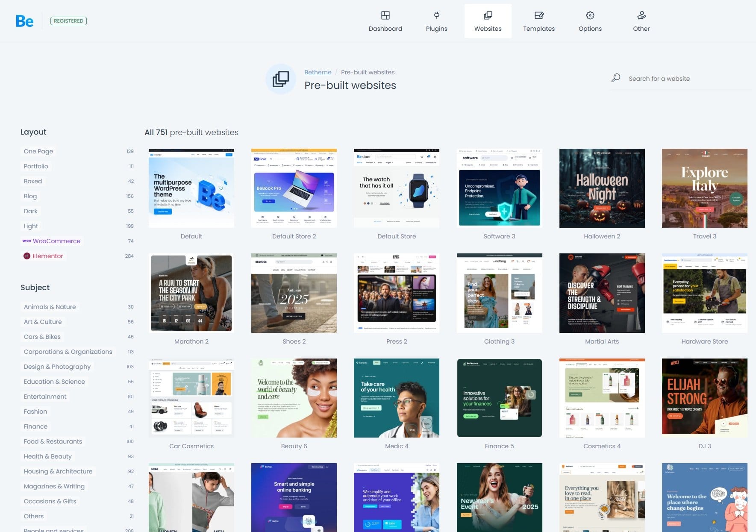Open the Clothing 3 thumbnail

coord(499,293)
